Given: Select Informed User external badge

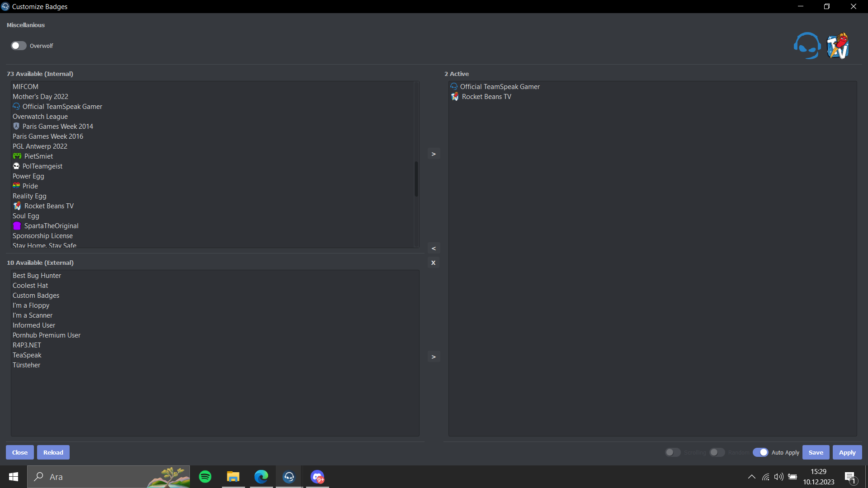Looking at the screenshot, I should tap(34, 325).
